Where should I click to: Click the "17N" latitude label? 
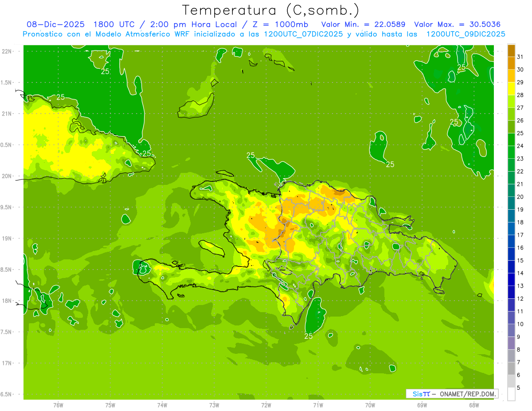tap(7, 363)
